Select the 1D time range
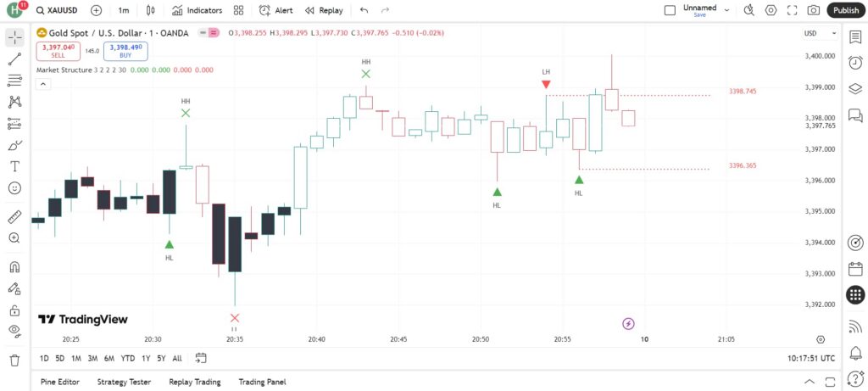This screenshot has height=391, width=868. 44,358
